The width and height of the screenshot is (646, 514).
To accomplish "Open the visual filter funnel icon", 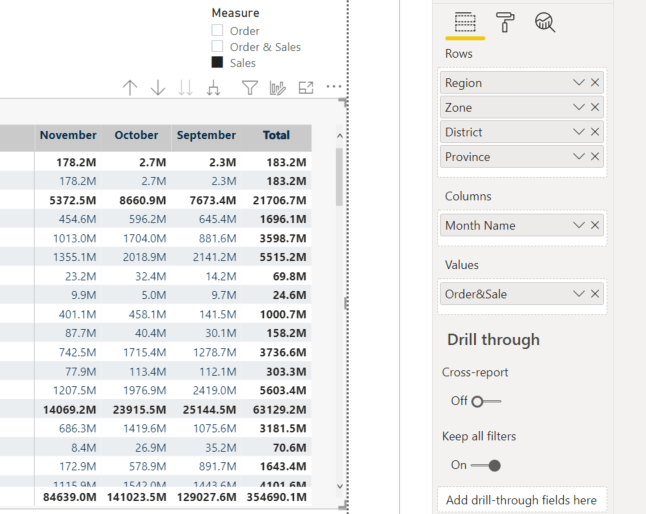I will (250, 87).
